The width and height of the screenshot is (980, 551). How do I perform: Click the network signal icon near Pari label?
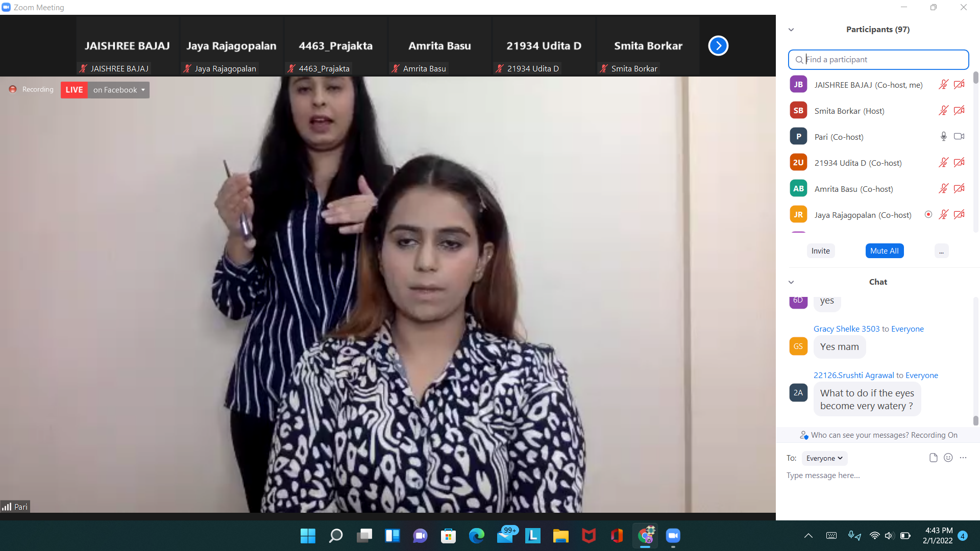tap(7, 506)
